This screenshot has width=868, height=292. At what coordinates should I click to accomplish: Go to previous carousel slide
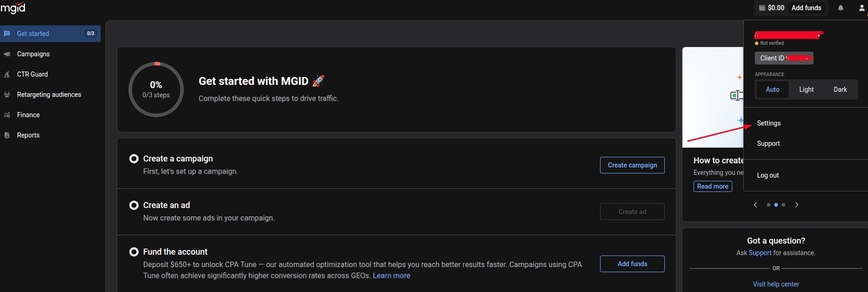point(755,205)
